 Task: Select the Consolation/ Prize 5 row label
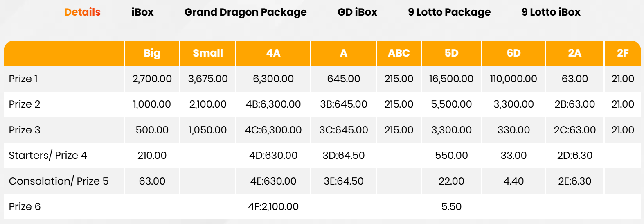(x=59, y=181)
